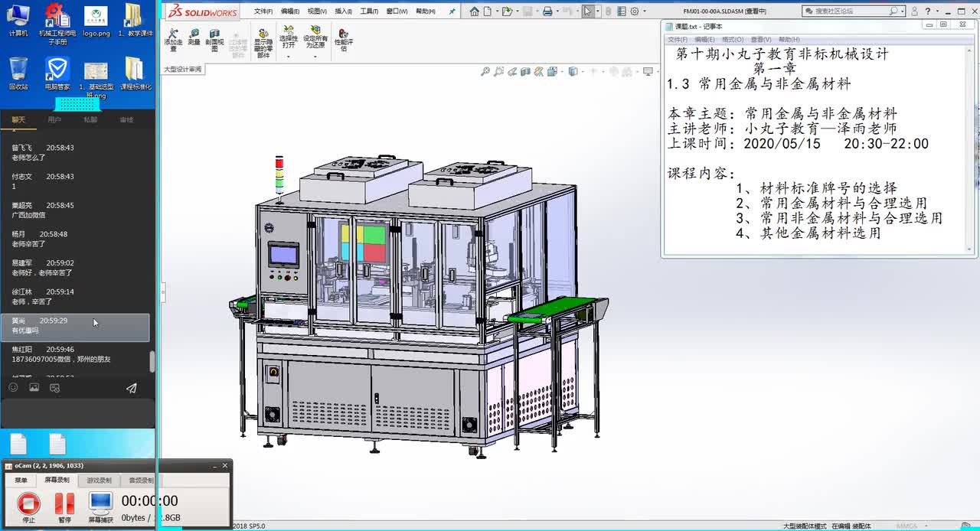Open dropdown next to selection cursor tool

[598, 11]
